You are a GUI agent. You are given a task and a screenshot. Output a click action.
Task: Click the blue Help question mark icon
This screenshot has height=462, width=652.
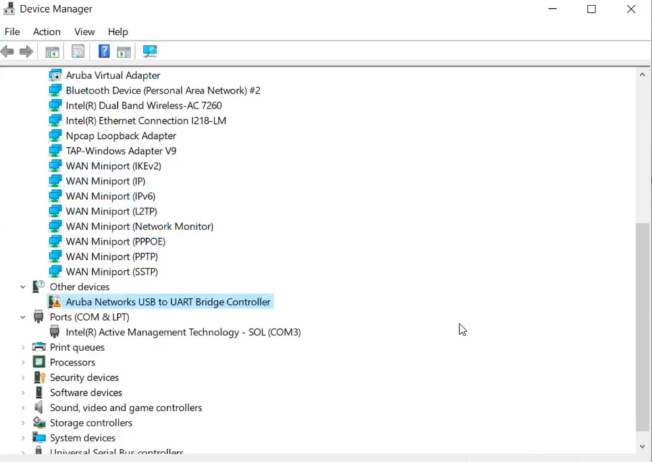pyautogui.click(x=104, y=52)
